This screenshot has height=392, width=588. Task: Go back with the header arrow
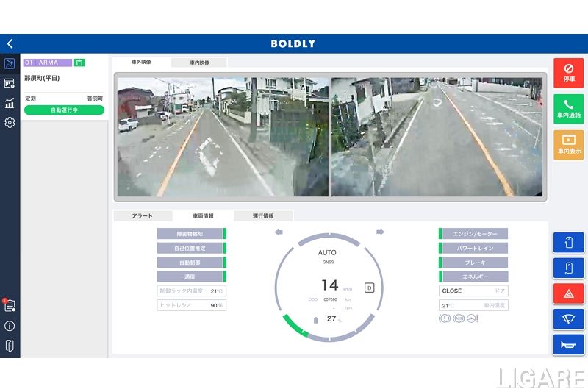(x=10, y=43)
